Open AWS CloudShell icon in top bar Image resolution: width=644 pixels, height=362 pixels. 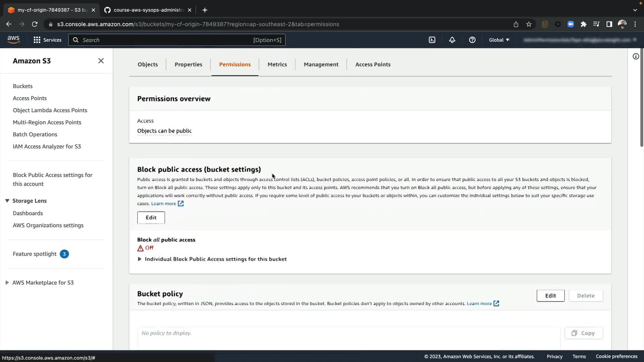[432, 40]
